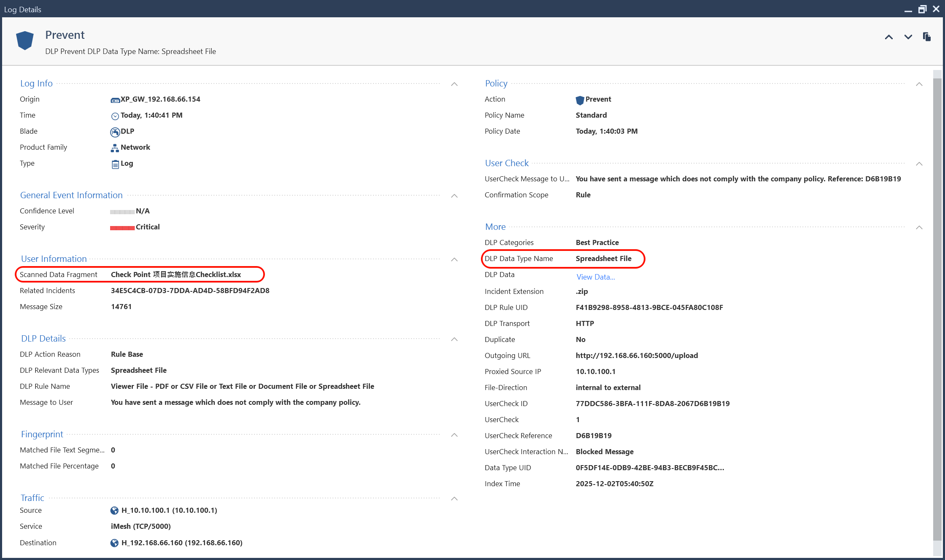The width and height of the screenshot is (945, 560).
Task: Click the globe icon next to Source host
Action: (114, 510)
